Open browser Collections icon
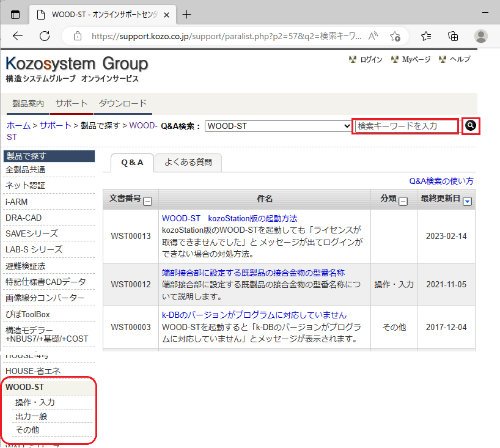Screen dimensions: 500x448 pyautogui.click(x=453, y=35)
